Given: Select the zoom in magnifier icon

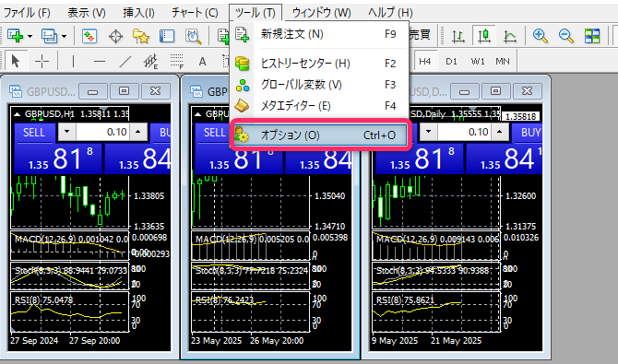Looking at the screenshot, I should (x=540, y=36).
